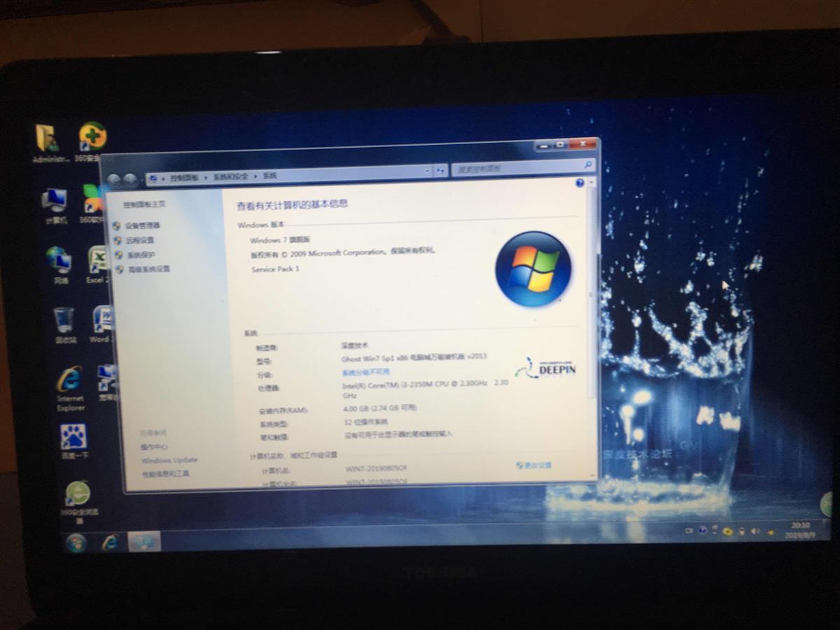
Task: Open System protection (系统保护) link
Action: pyautogui.click(x=141, y=255)
